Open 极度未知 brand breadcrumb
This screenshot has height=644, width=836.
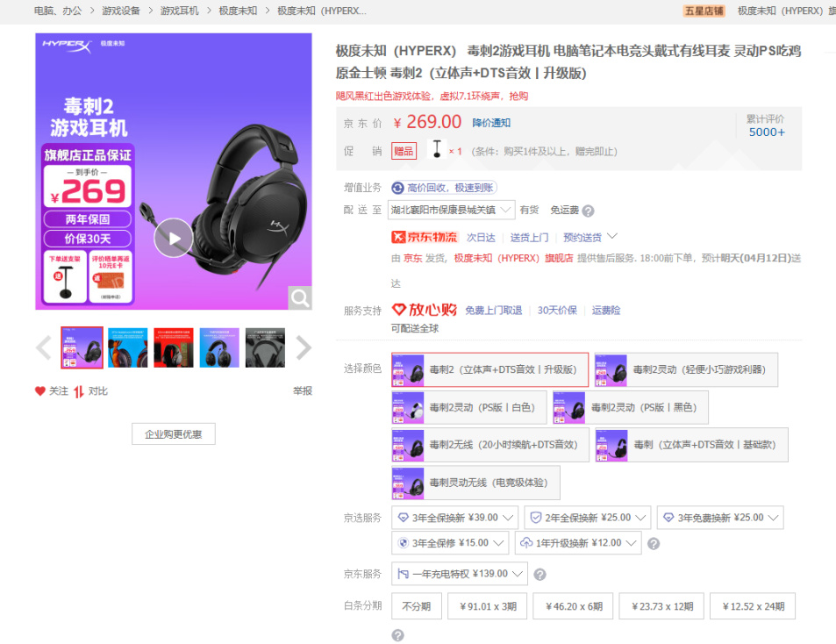(238, 11)
